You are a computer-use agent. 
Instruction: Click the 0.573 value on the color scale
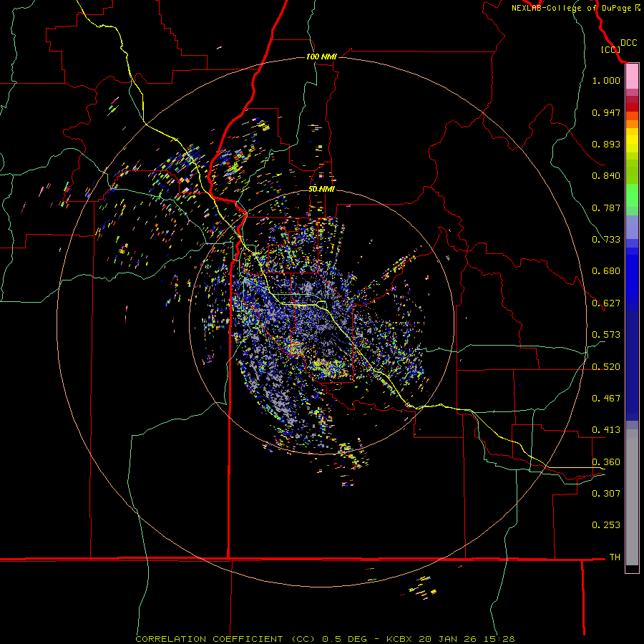[606, 335]
